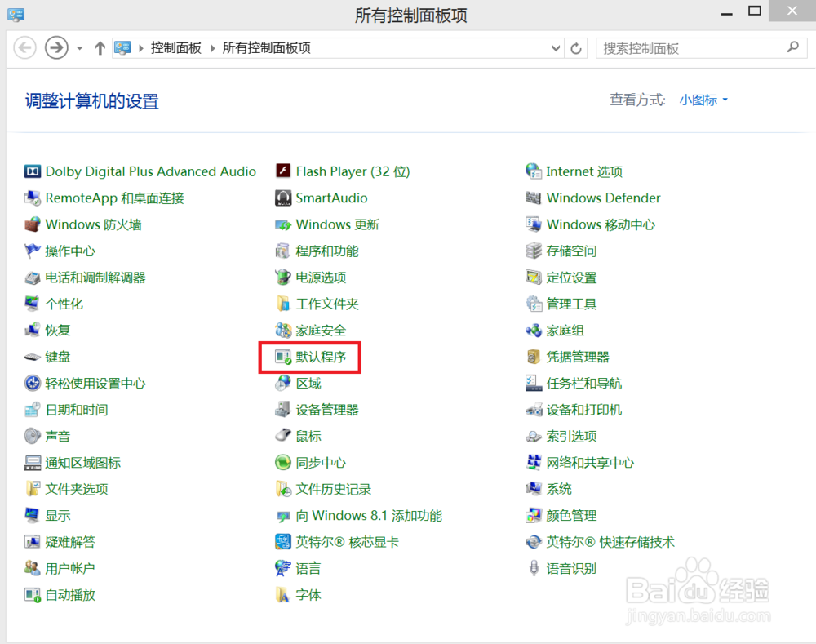Click the search magnifier icon
Screen dimensions: 816x644
[x=792, y=47]
